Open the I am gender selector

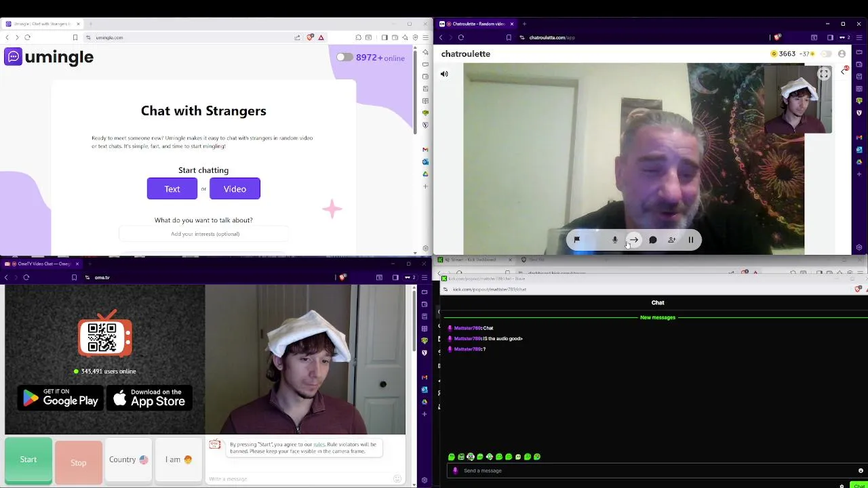coord(179,460)
